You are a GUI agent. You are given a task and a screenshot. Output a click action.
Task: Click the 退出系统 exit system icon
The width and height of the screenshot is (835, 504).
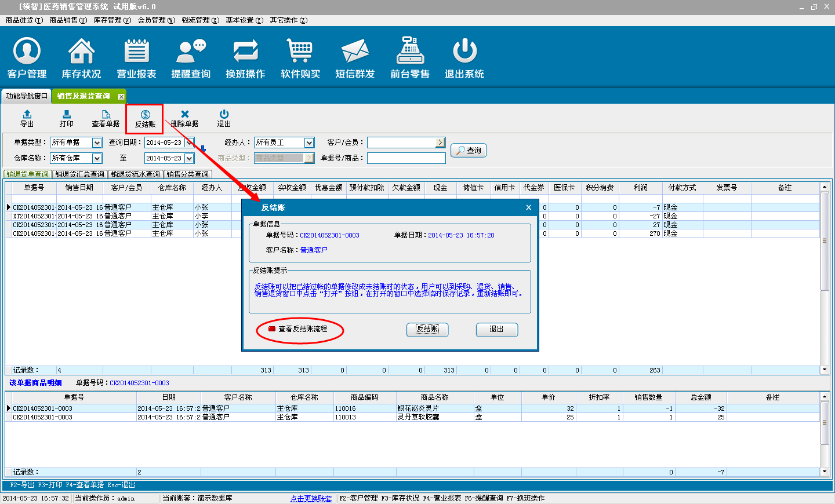(x=464, y=58)
